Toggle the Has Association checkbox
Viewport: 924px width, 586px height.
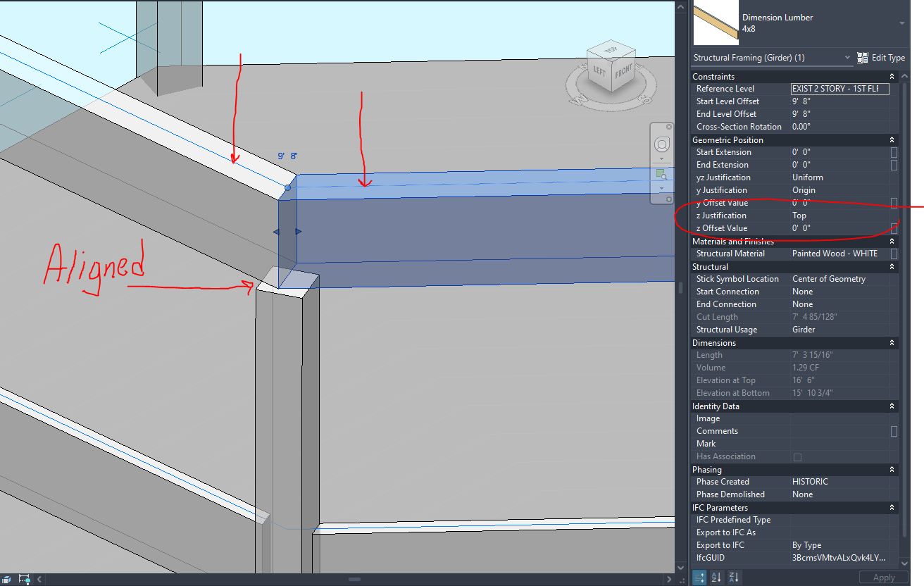(798, 456)
